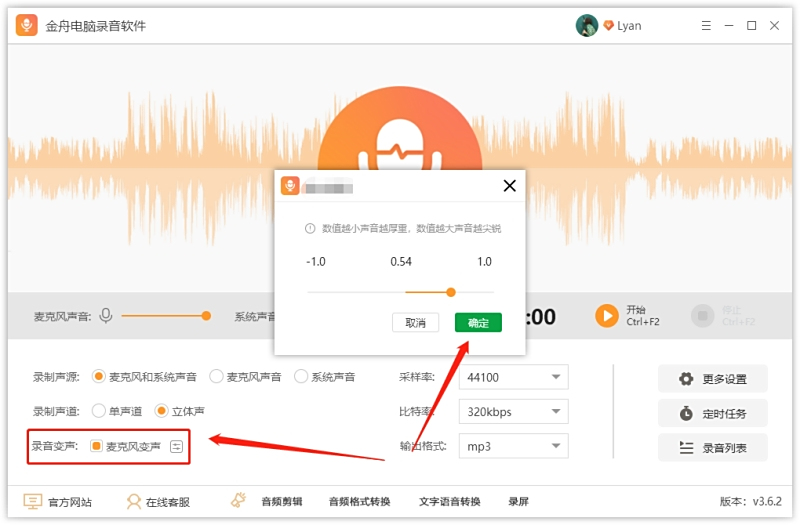The width and height of the screenshot is (800, 525).
Task: Click the monitor icon for 官方网站
Action: (33, 502)
